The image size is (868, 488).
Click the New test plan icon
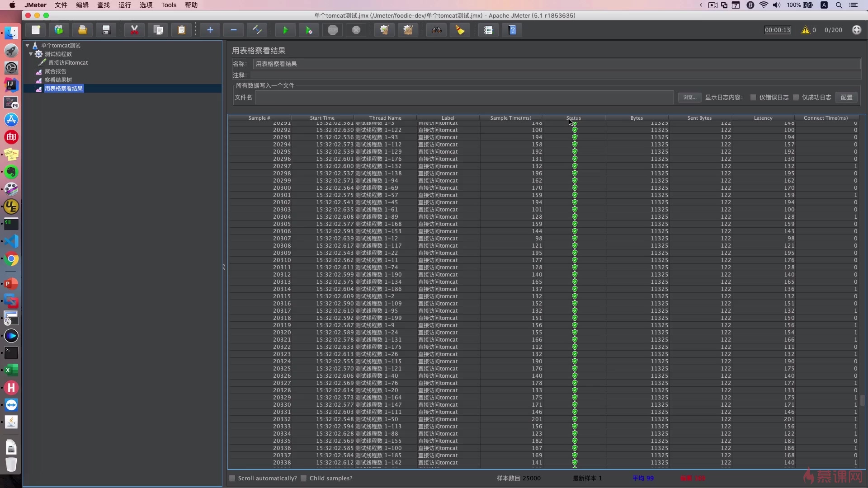pyautogui.click(x=36, y=30)
